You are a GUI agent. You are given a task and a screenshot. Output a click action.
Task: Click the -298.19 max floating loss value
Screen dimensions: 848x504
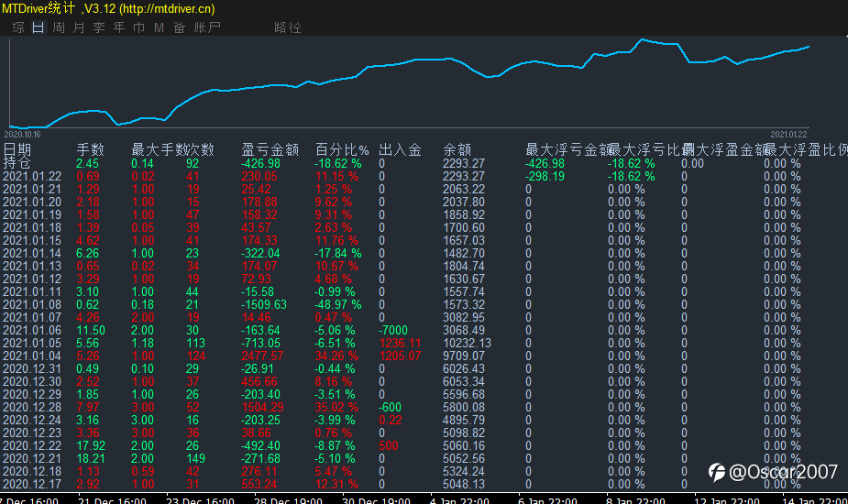tap(545, 176)
